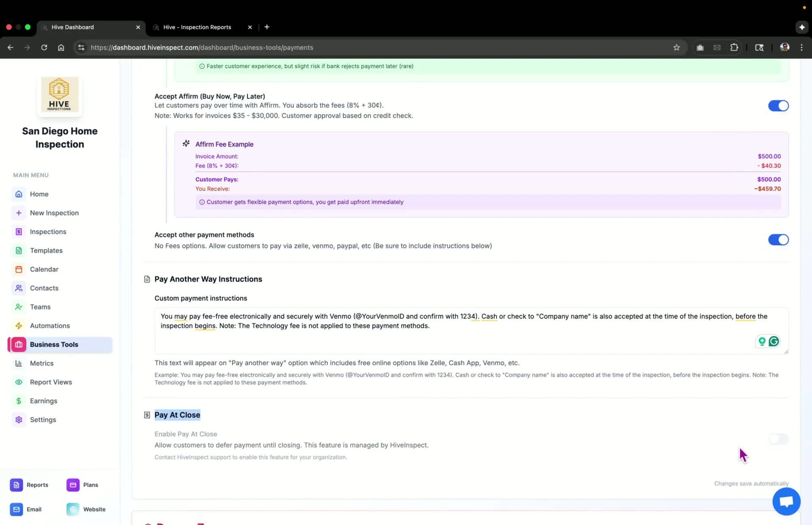Open the Reports shortcut icon

point(16,485)
